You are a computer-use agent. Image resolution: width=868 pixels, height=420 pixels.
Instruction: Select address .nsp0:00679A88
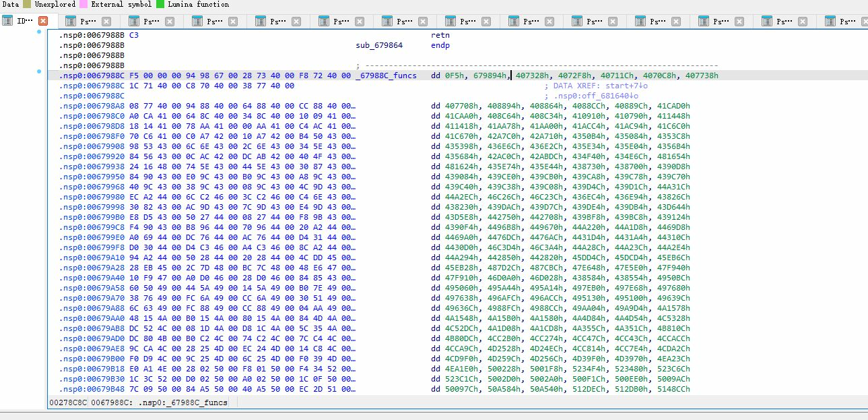(91, 308)
